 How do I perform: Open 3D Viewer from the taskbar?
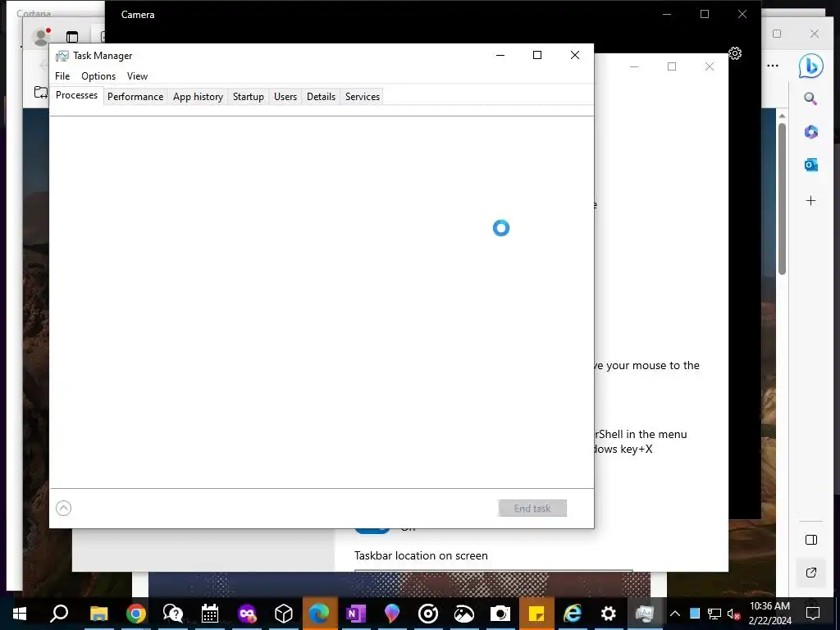click(283, 614)
